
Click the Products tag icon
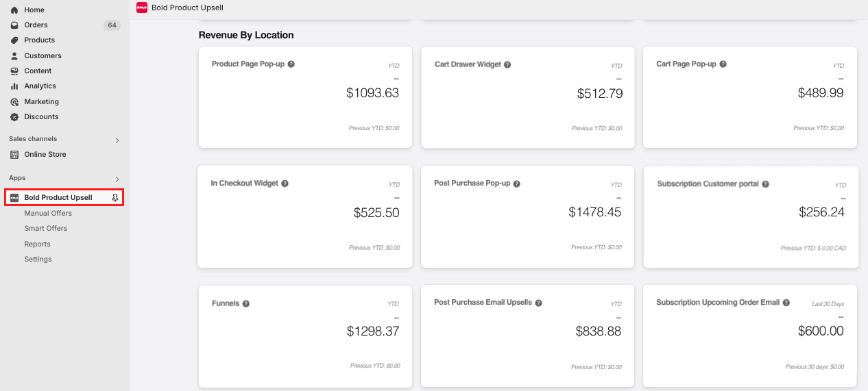[14, 40]
